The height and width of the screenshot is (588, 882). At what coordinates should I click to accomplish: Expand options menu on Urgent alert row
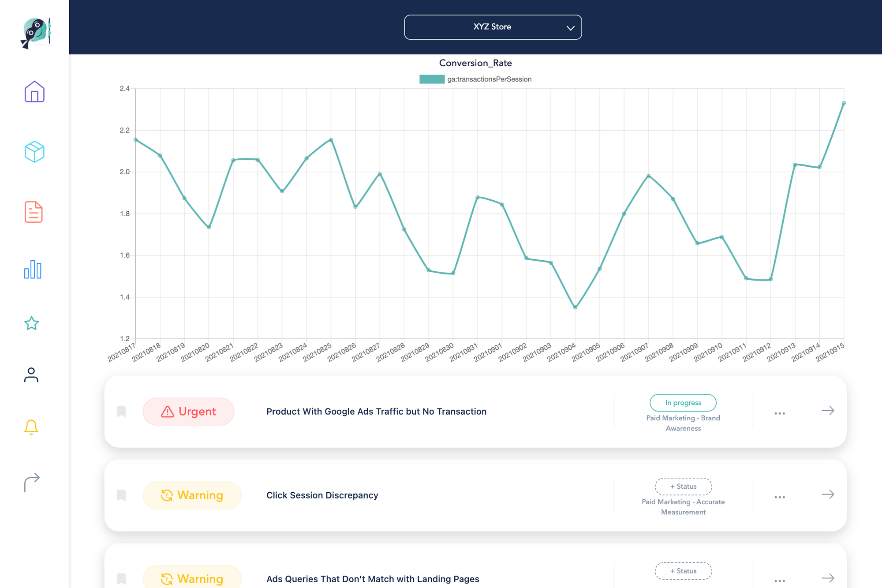(x=780, y=412)
